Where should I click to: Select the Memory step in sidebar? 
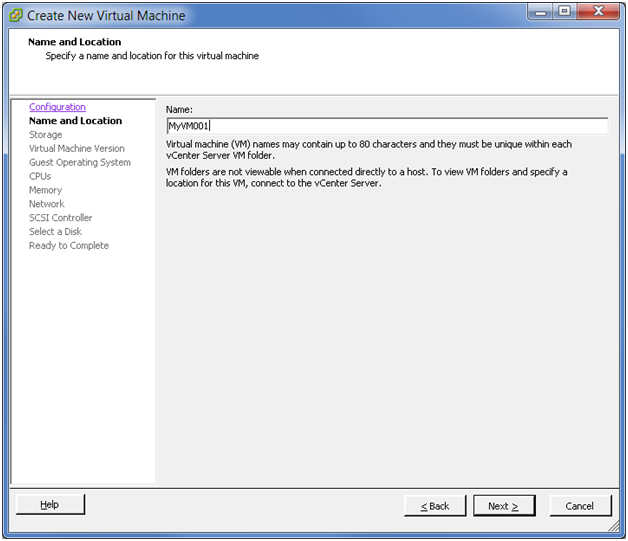pos(45,190)
